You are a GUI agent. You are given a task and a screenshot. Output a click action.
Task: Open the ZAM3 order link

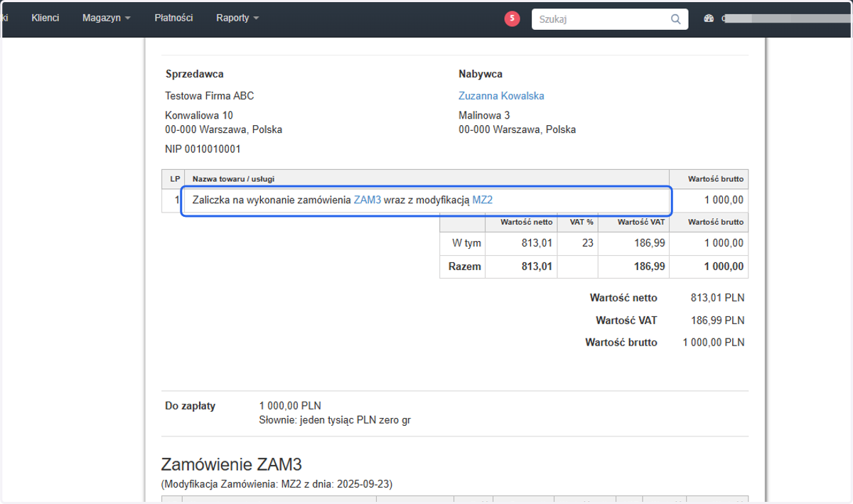[368, 200]
